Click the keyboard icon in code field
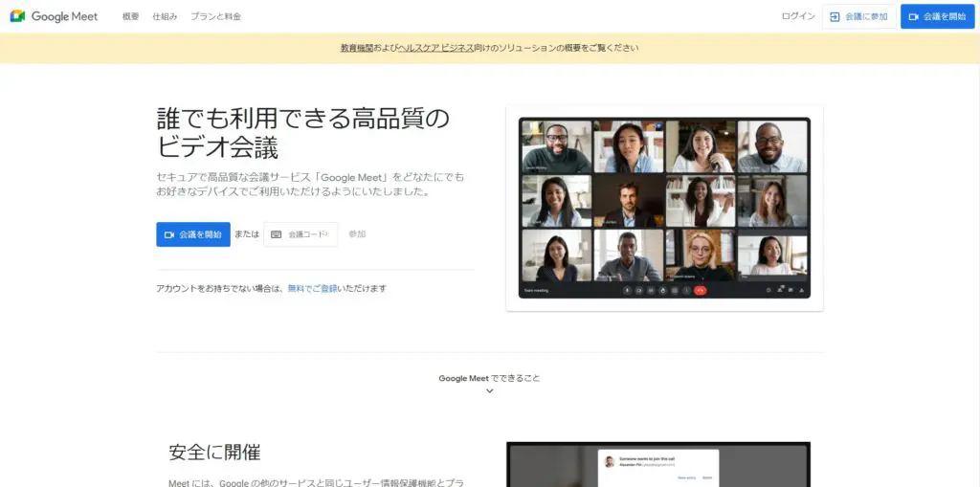 277,234
